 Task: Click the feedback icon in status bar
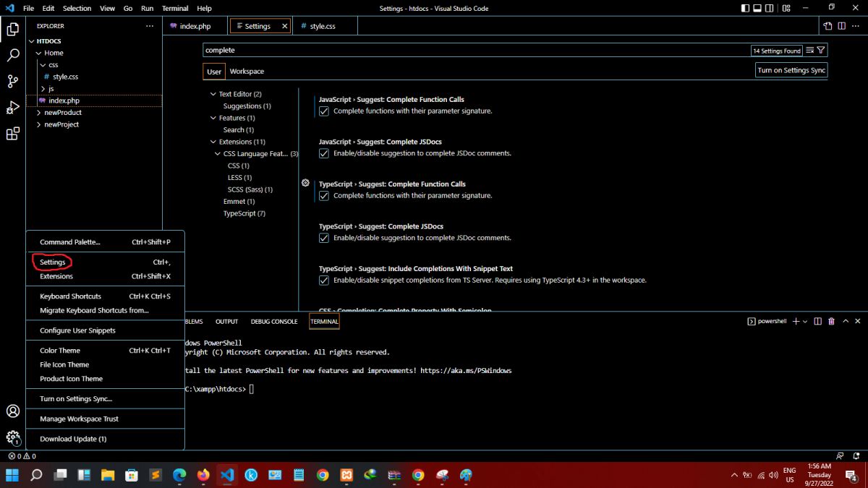[x=840, y=456]
